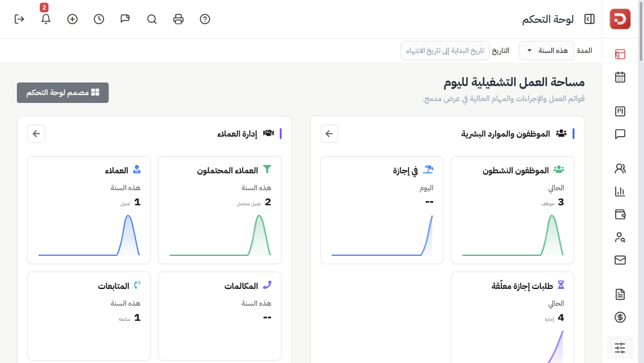Open search magnifier icon
Image resolution: width=644 pixels, height=363 pixels.
point(152,19)
